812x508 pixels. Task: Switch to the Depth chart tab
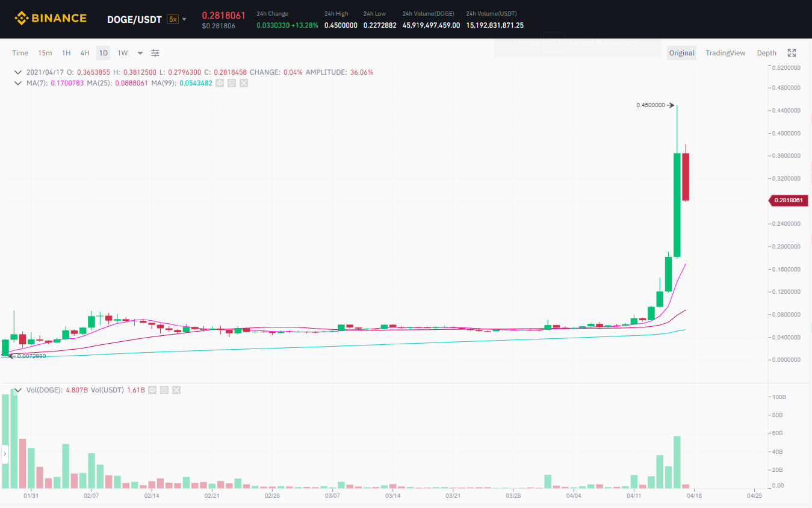pyautogui.click(x=766, y=53)
